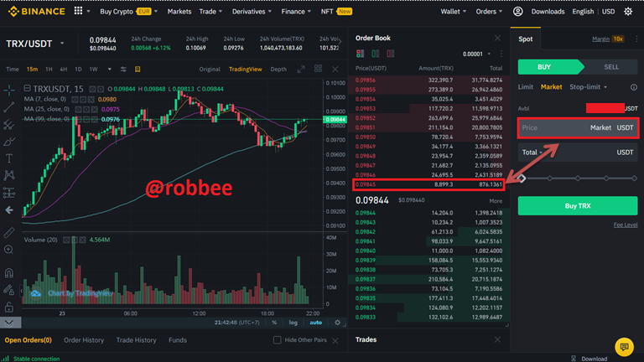Toggle percent scale on chart
This screenshot has height=362, width=644.
[x=274, y=323]
